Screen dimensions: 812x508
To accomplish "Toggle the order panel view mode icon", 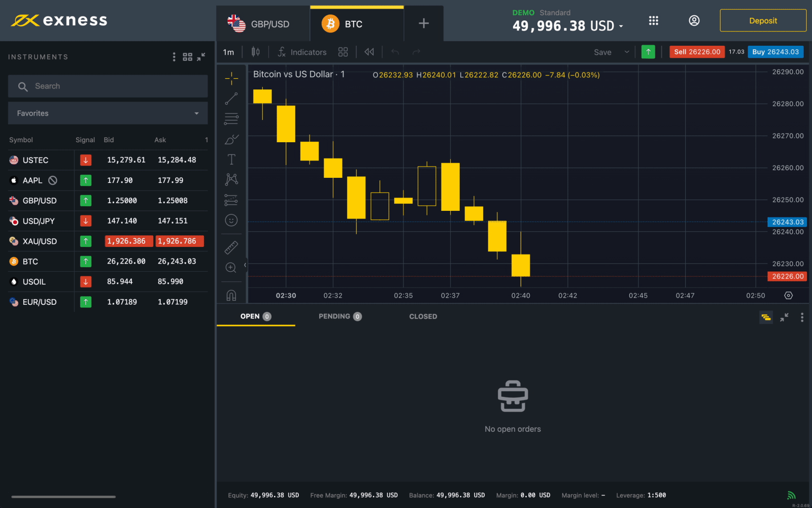I will point(766,317).
